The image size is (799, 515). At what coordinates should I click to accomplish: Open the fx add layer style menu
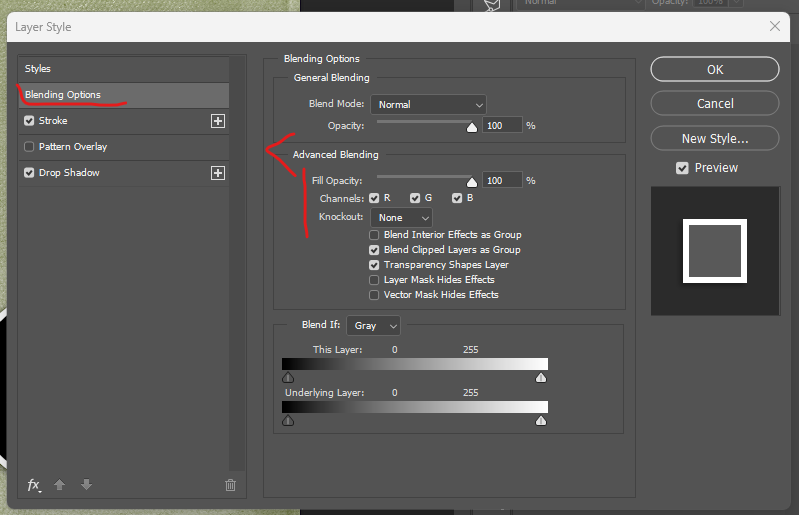coord(34,485)
